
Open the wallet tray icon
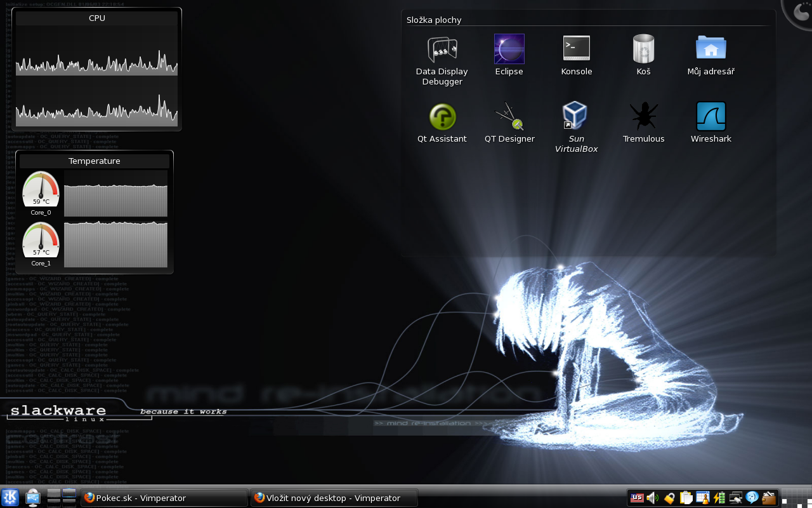click(768, 498)
